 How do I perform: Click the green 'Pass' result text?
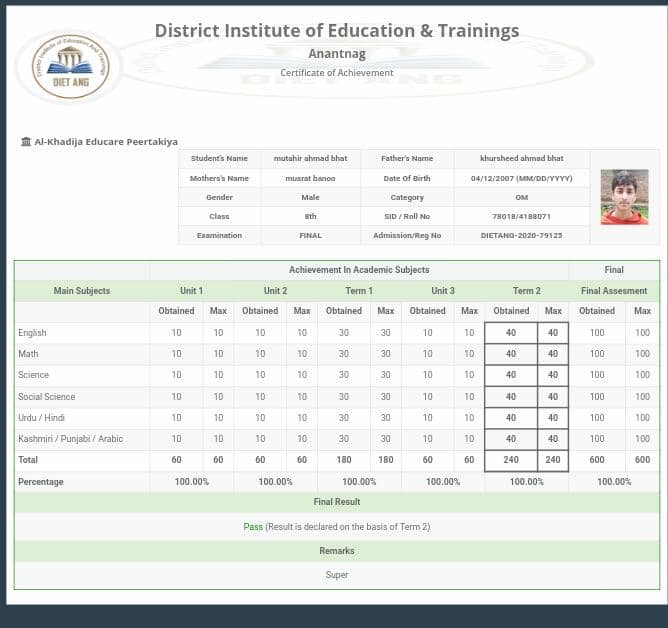[253, 527]
